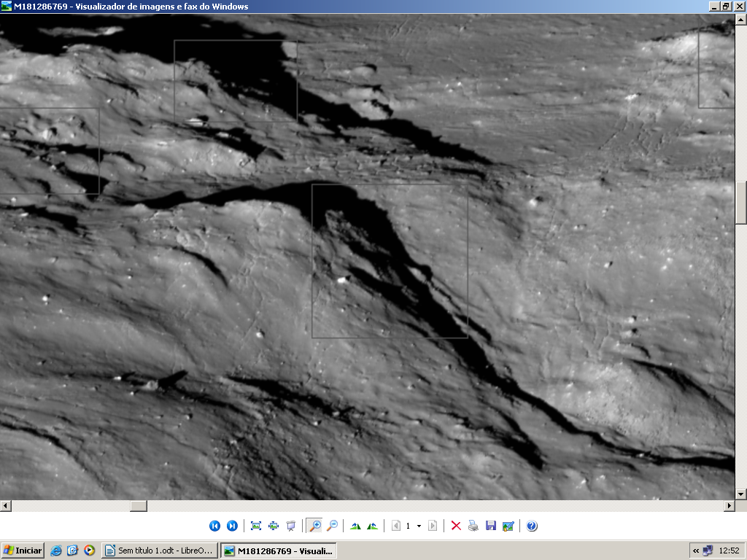Image resolution: width=747 pixels, height=560 pixels.
Task: Go to the next image
Action: [x=232, y=526]
